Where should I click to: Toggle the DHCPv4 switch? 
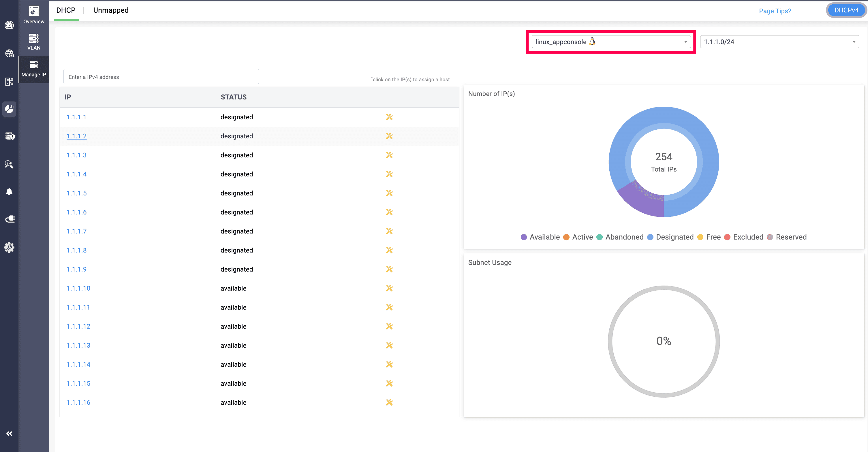(846, 10)
